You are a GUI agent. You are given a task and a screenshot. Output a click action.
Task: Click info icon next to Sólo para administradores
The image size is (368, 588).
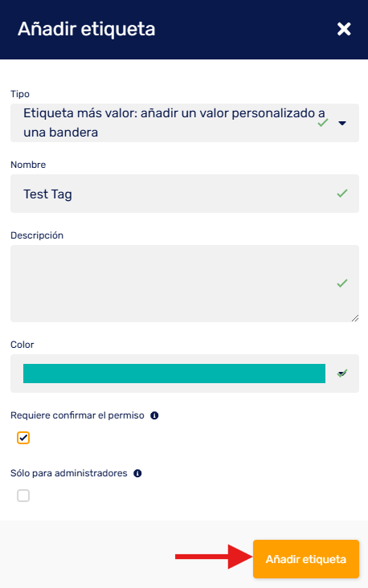point(137,473)
